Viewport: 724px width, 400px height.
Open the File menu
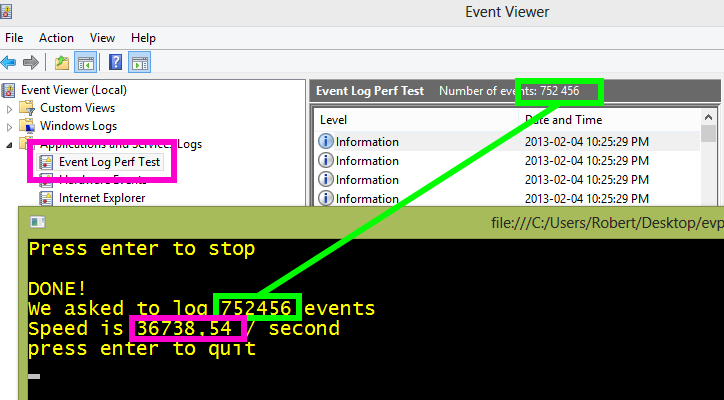click(x=14, y=38)
